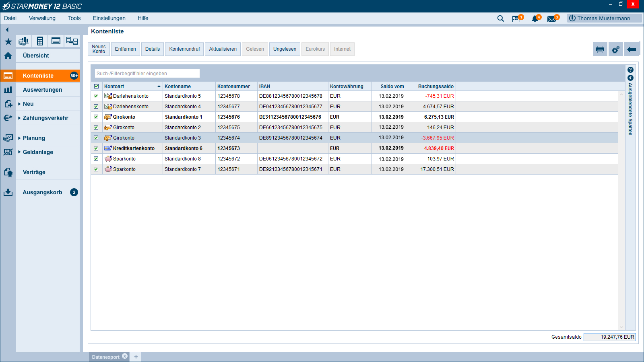The image size is (644, 362).
Task: Print the account list
Action: pyautogui.click(x=600, y=49)
